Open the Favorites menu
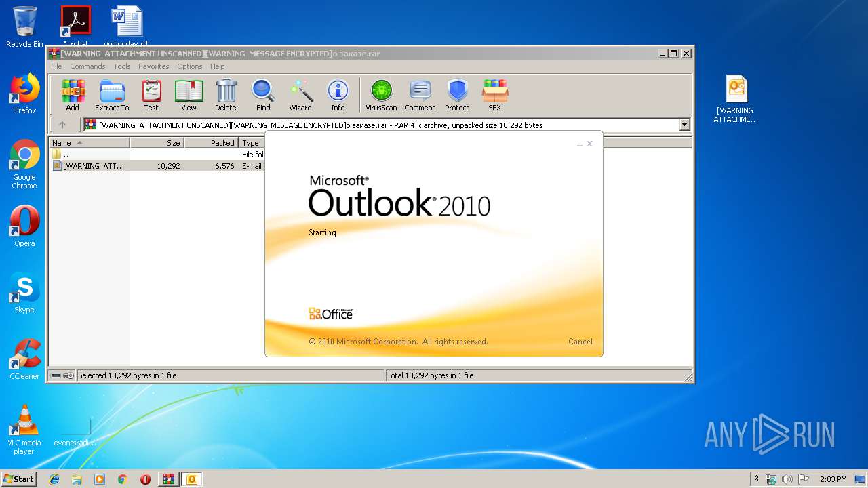The image size is (868, 488). (154, 66)
